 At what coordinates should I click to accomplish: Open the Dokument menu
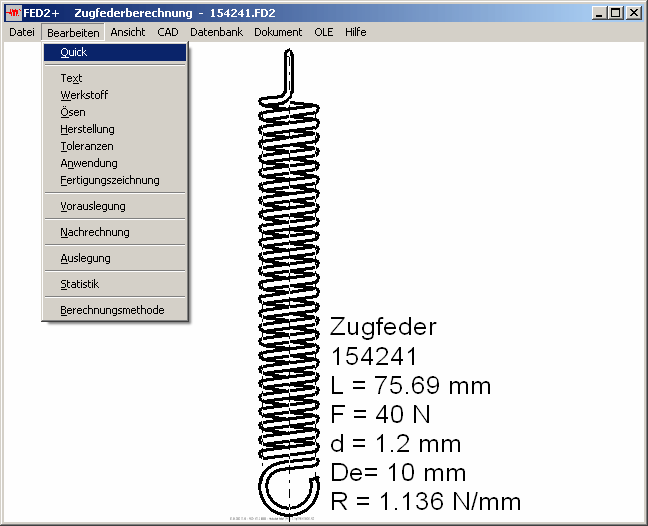(x=278, y=32)
